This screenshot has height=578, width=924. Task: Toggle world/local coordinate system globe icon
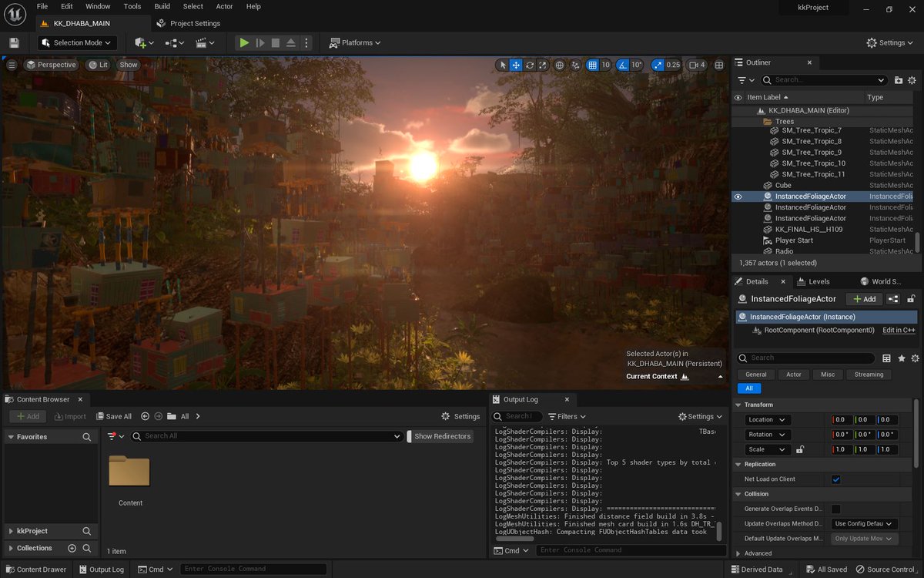(x=559, y=65)
